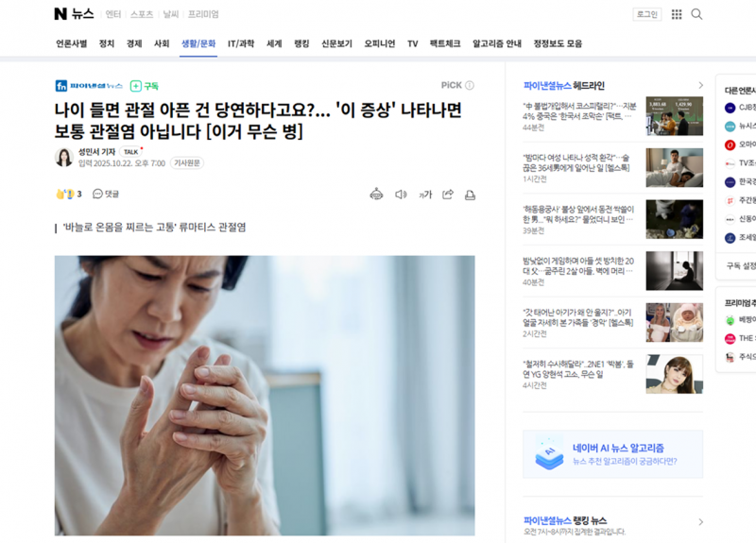Share the article via share icon

point(448,195)
